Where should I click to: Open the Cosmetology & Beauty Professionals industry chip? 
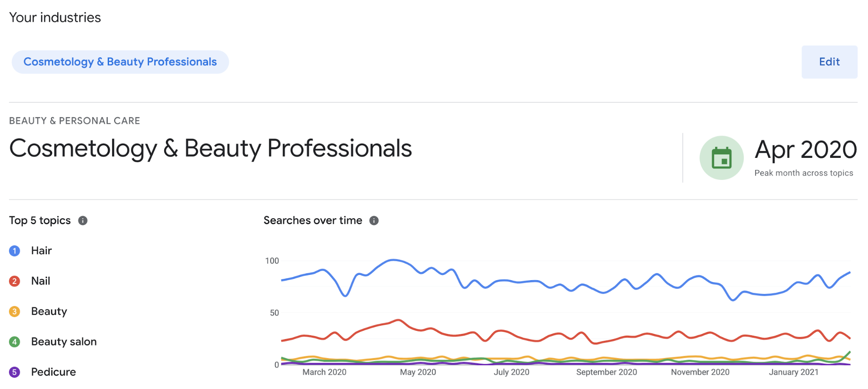click(x=120, y=62)
